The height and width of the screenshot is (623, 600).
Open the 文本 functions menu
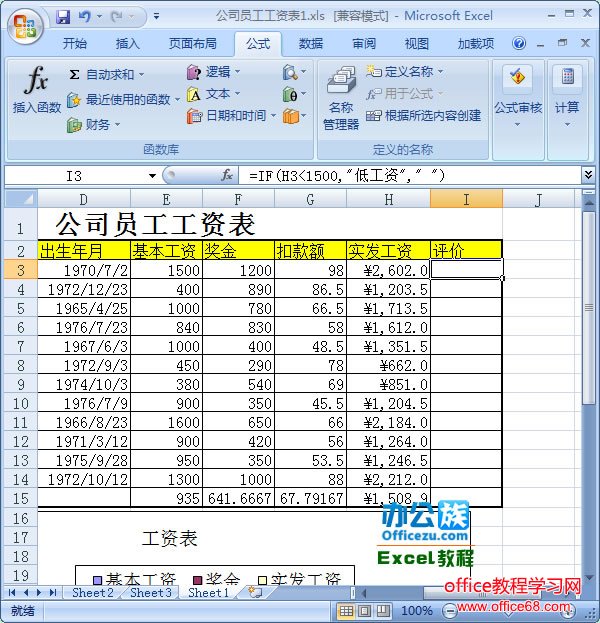click(x=213, y=94)
